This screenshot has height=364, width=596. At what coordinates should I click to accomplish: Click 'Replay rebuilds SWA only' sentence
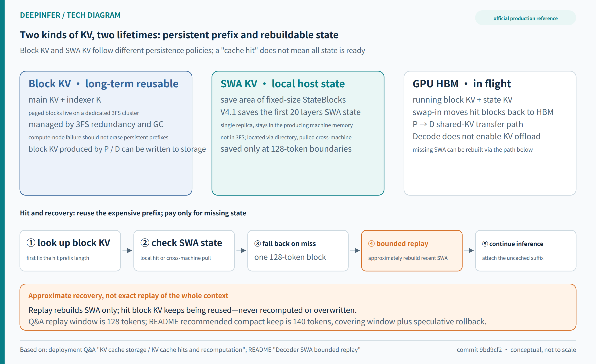pyautogui.click(x=193, y=310)
